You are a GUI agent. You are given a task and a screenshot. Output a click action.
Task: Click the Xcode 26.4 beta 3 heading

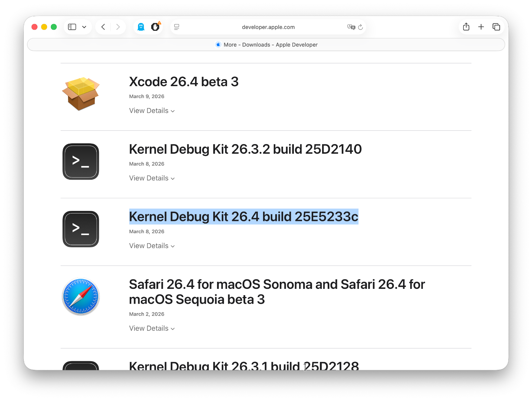[x=184, y=82]
